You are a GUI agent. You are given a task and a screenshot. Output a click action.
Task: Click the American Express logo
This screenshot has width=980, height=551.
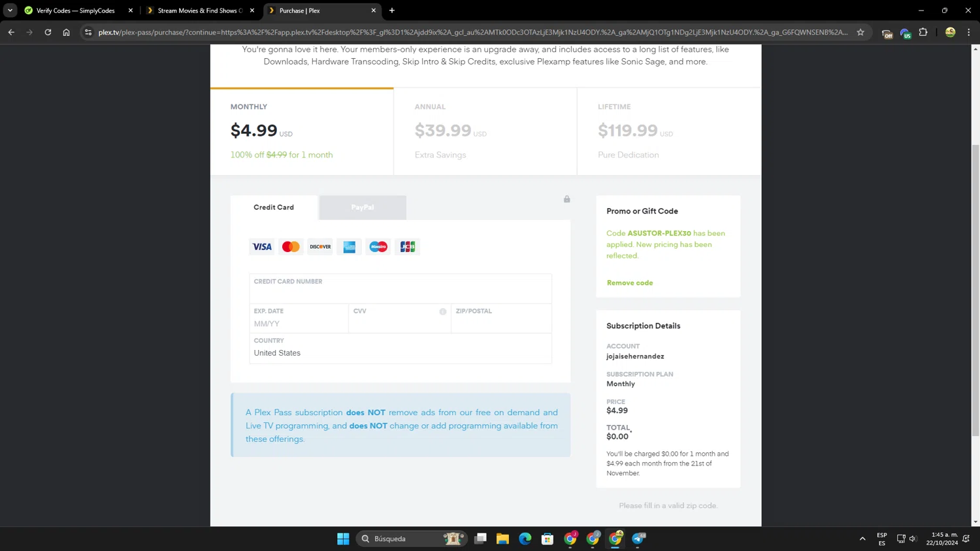[350, 247]
